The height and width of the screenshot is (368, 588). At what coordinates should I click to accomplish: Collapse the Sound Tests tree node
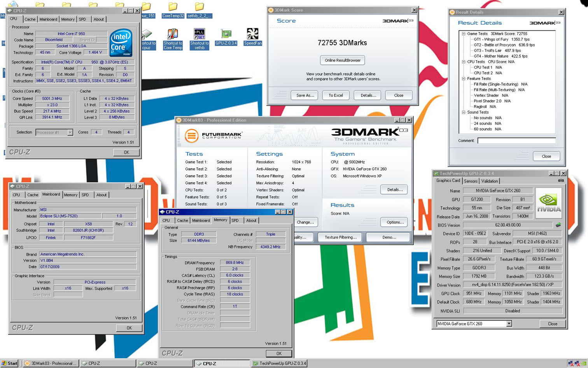(464, 112)
